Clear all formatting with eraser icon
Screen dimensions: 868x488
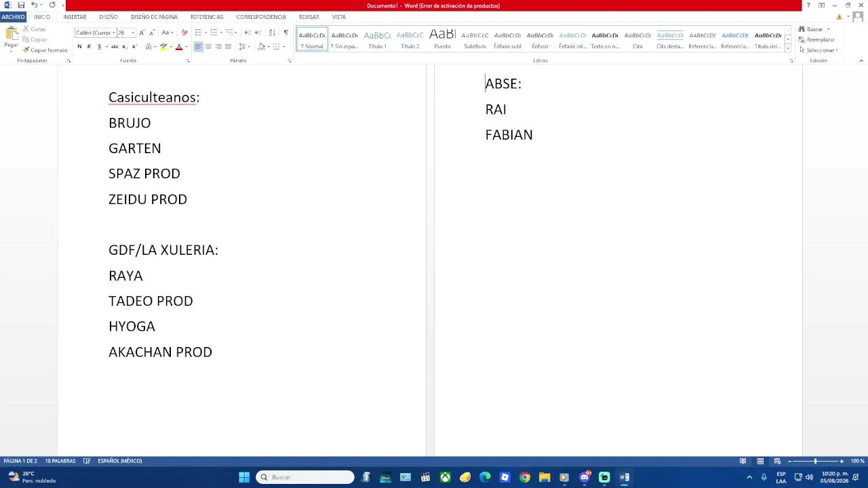pos(184,33)
